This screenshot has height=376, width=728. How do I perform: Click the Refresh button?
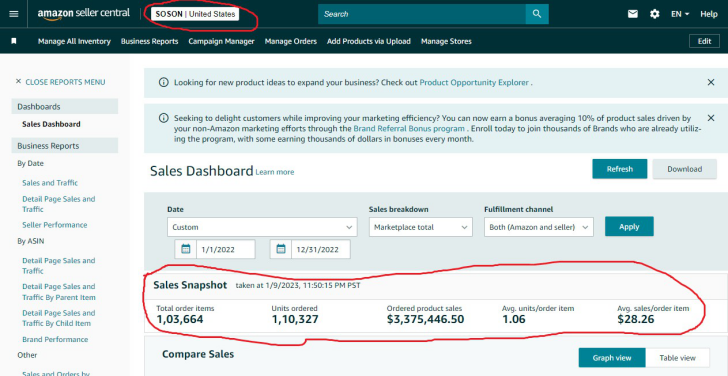click(620, 169)
